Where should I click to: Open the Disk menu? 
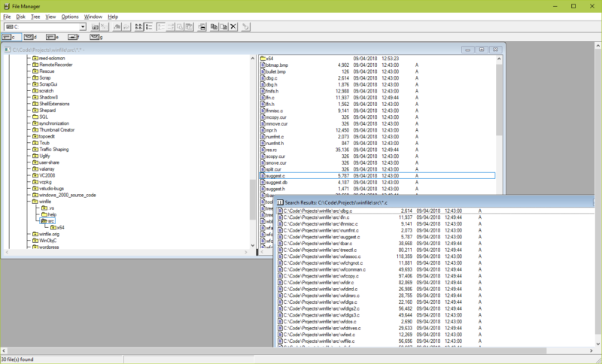coord(21,16)
